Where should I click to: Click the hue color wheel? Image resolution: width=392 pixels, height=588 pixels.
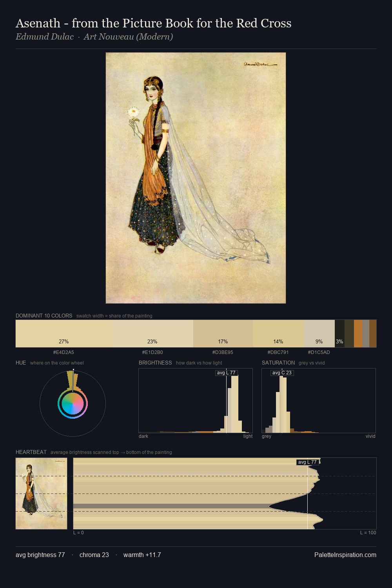[73, 403]
